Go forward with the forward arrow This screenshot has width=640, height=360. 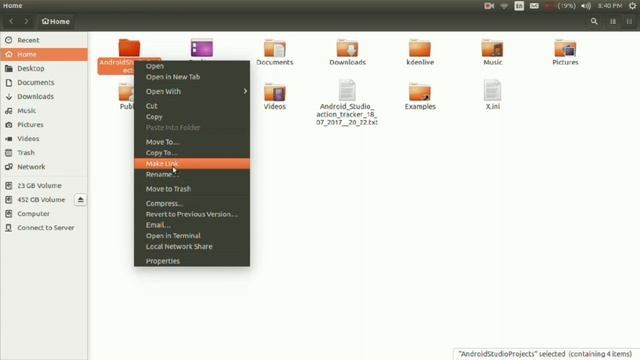(27, 21)
